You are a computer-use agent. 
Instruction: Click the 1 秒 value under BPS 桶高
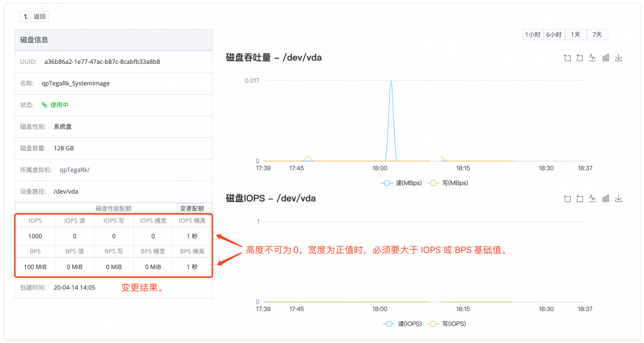[192, 267]
